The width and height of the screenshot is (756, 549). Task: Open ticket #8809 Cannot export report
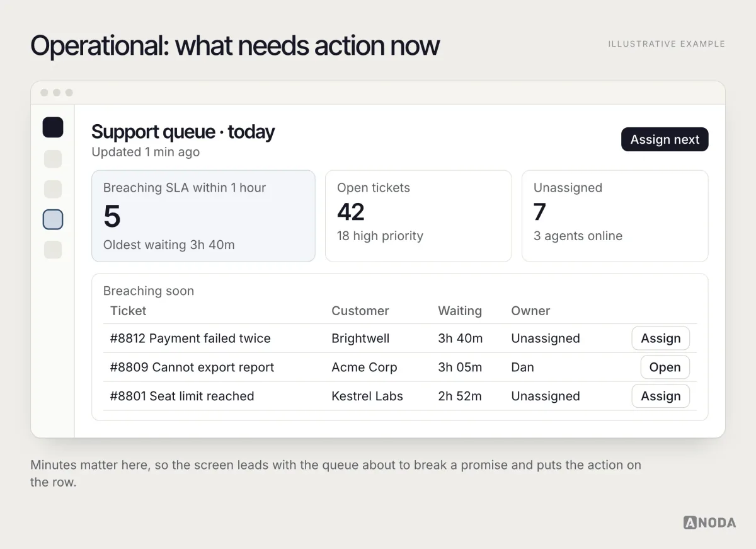(x=665, y=367)
